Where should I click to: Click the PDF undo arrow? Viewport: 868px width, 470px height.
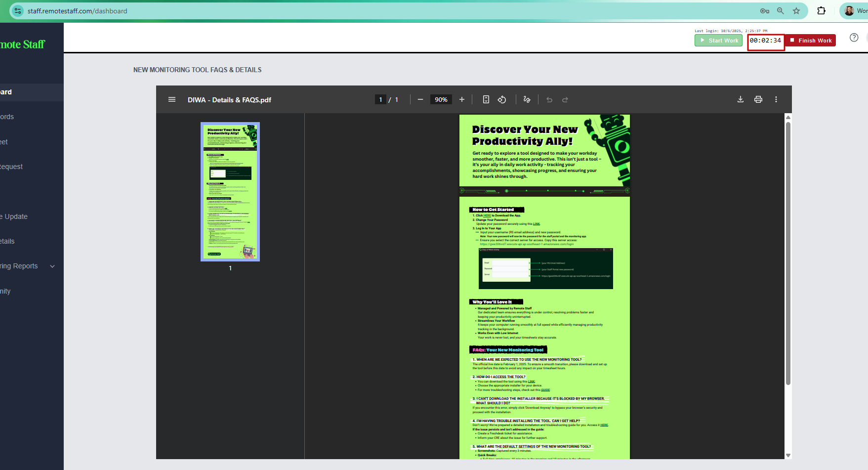[549, 99]
